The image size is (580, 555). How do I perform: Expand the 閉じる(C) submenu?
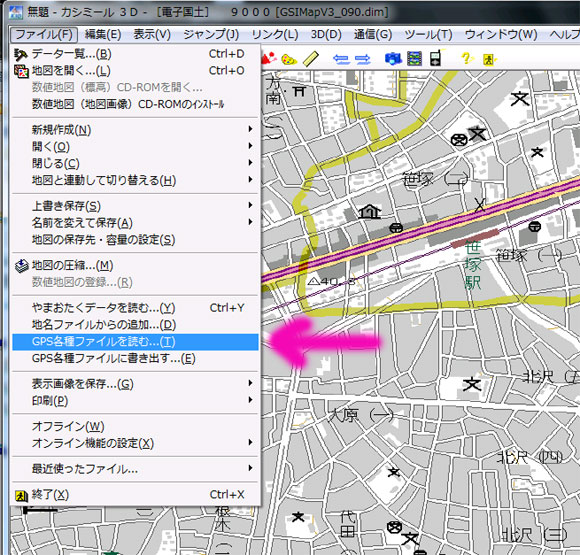coord(135,164)
